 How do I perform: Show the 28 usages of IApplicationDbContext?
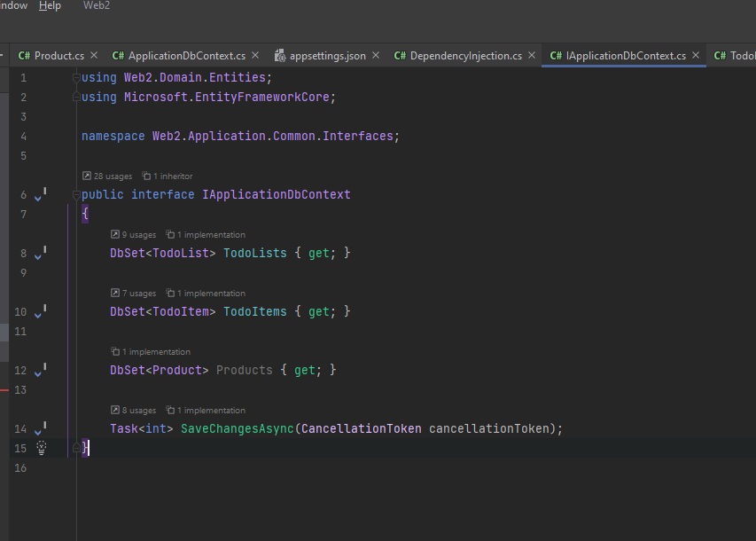(x=107, y=176)
